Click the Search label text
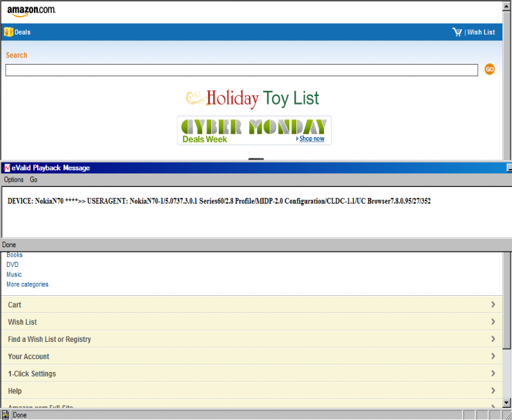 17,55
